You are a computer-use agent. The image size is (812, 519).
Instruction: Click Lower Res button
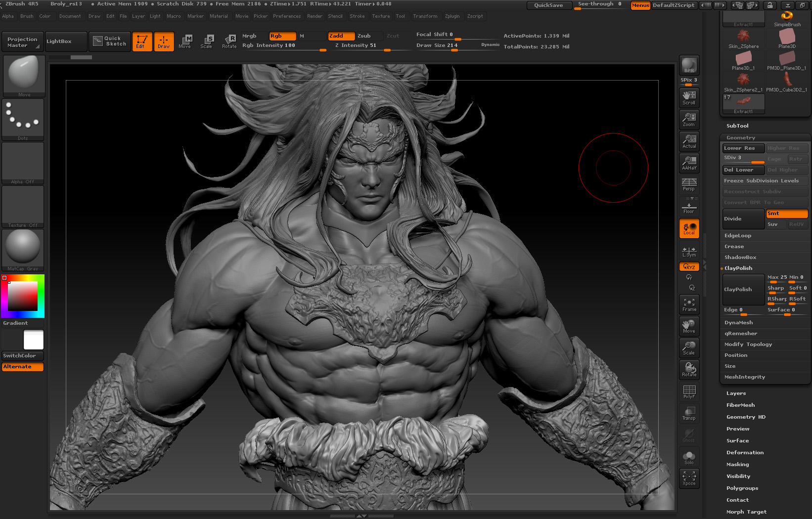tap(744, 148)
